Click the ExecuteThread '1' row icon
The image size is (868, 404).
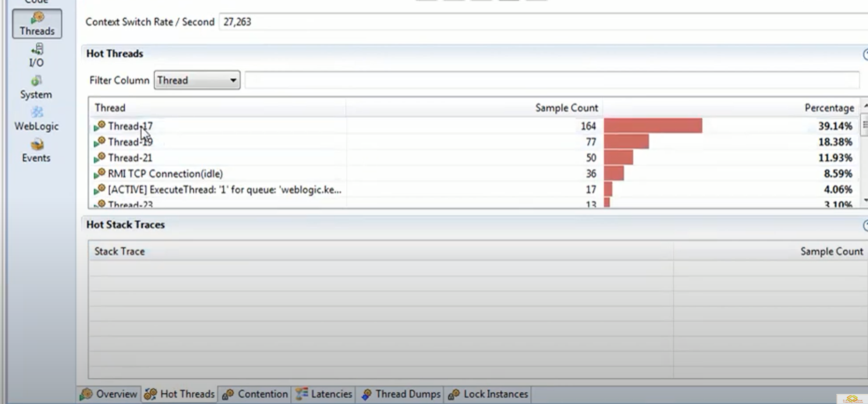point(99,189)
